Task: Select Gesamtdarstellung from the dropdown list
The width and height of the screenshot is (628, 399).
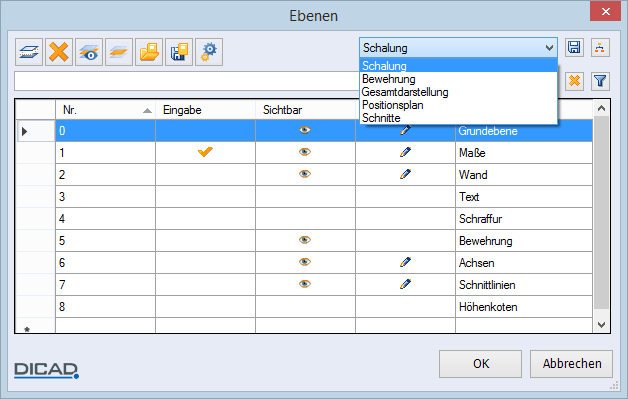Action: pos(405,92)
